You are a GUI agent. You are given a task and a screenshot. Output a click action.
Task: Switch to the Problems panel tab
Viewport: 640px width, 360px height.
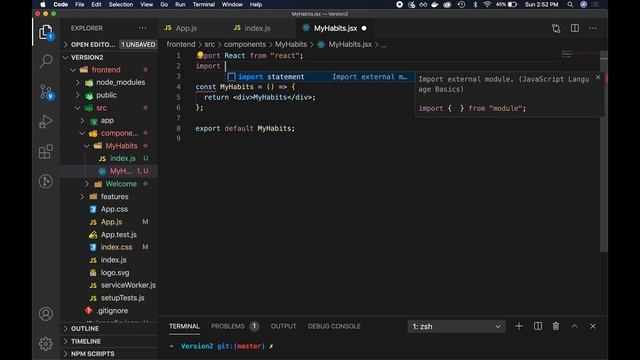(x=235, y=326)
